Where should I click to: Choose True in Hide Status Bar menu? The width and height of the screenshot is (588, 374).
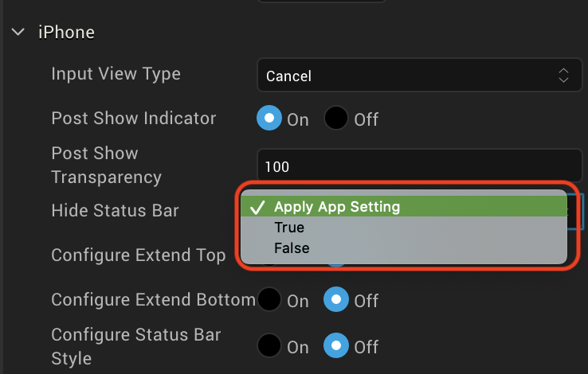tap(403, 228)
